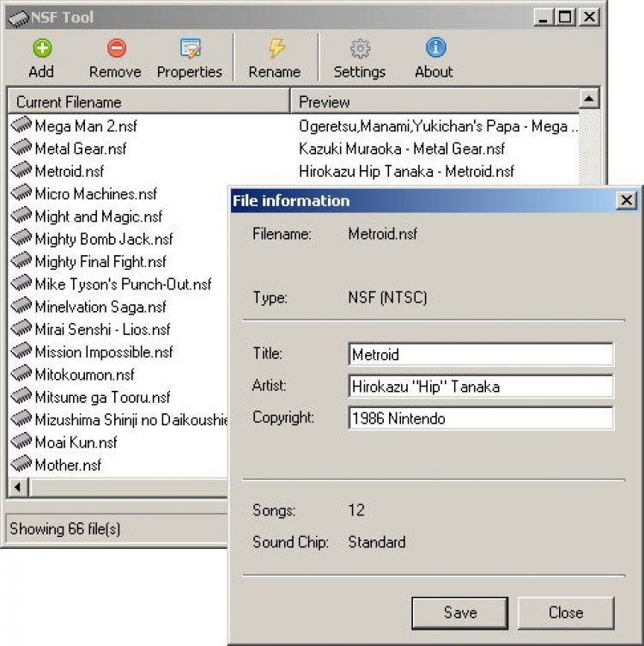The width and height of the screenshot is (644, 646).
Task: Click the Songs count value 12
Action: (356, 510)
